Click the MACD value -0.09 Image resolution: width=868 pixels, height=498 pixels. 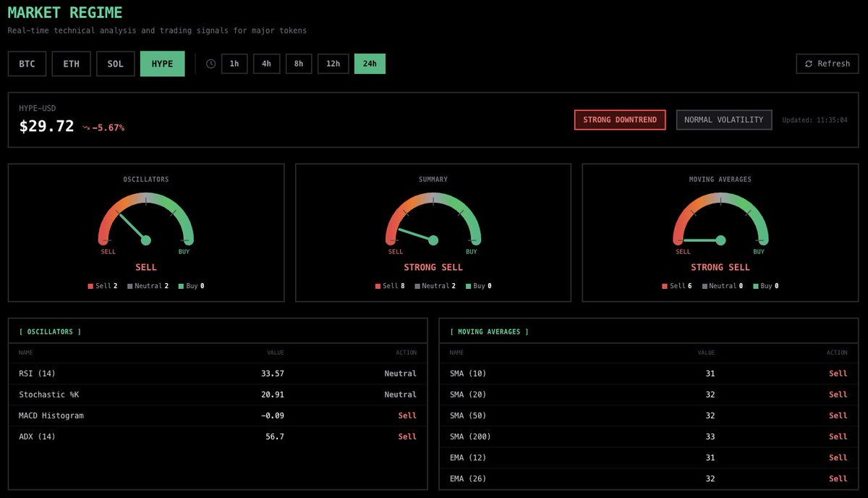pyautogui.click(x=273, y=415)
